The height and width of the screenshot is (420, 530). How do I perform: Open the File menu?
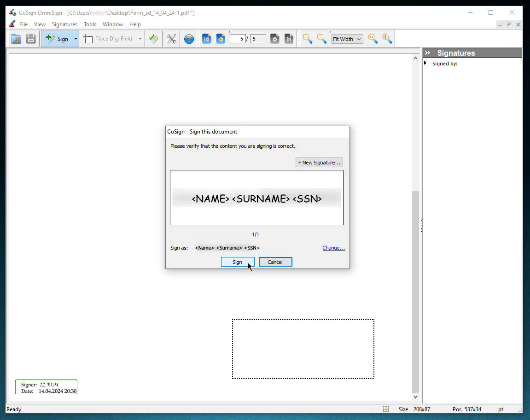[x=23, y=24]
